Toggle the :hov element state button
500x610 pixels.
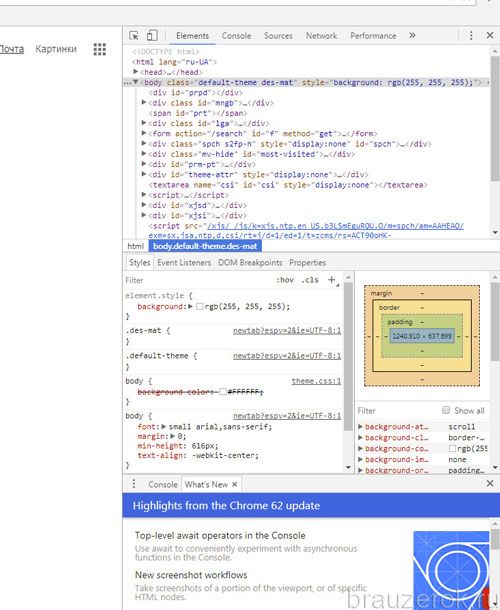(x=285, y=280)
